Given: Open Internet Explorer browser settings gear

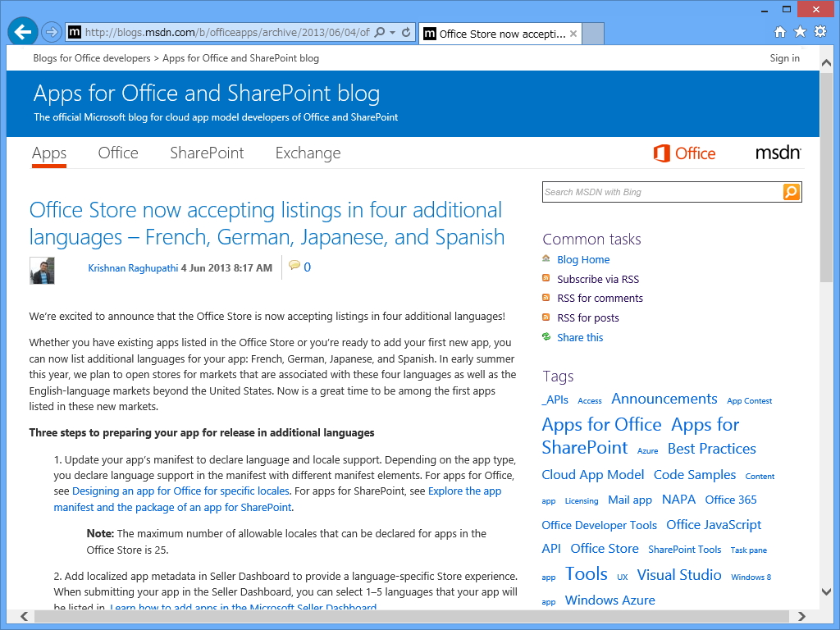Looking at the screenshot, I should 819,32.
